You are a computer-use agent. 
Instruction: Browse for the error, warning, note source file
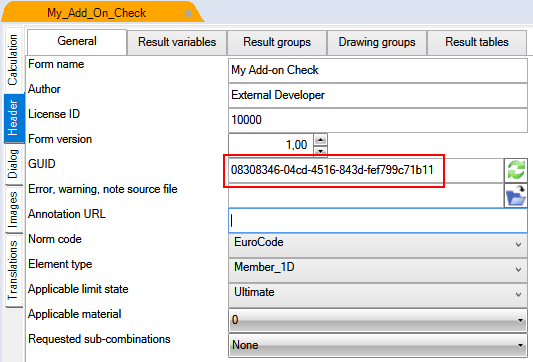(516, 195)
